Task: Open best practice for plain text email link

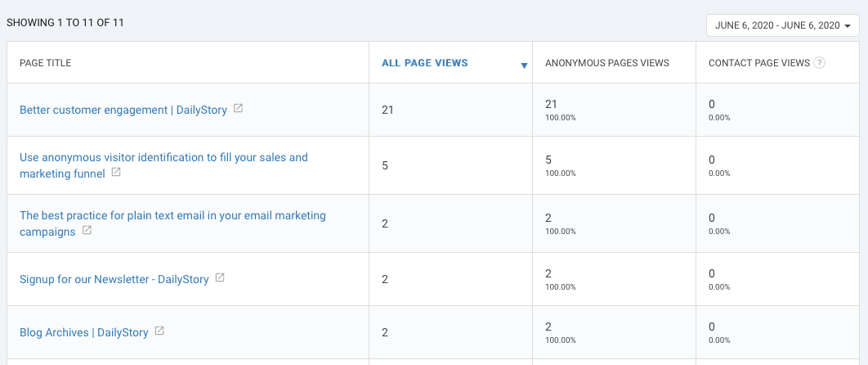Action: pyautogui.click(x=172, y=223)
